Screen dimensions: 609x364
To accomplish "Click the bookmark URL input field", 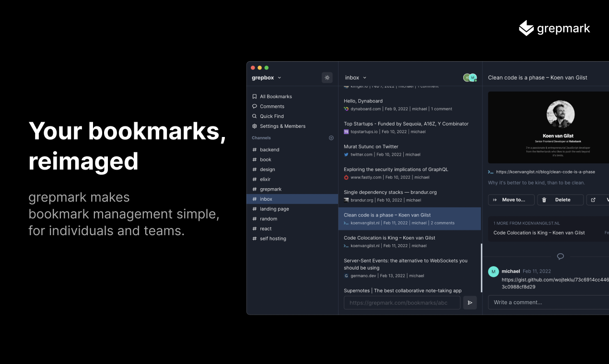I will point(402,303).
